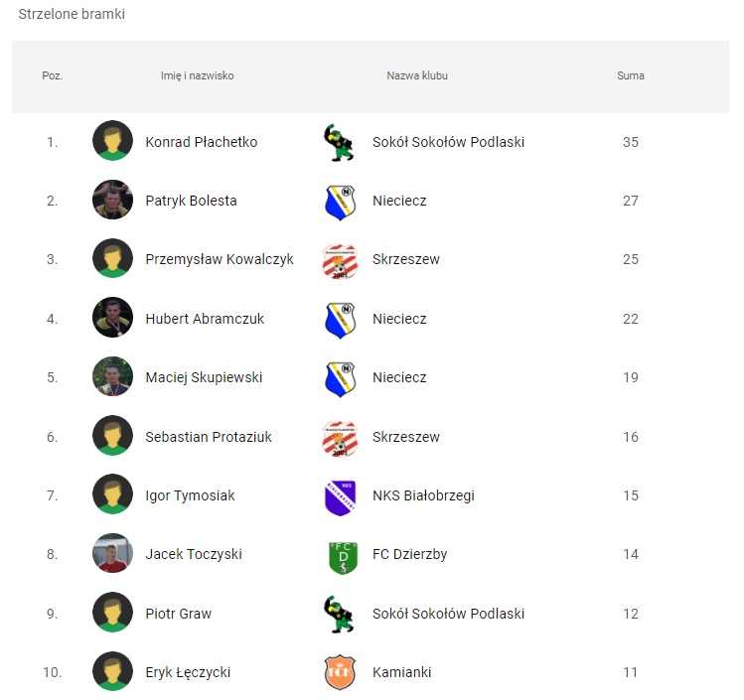The height and width of the screenshot is (700, 744).
Task: Sort by the Suma column header
Action: pyautogui.click(x=631, y=75)
